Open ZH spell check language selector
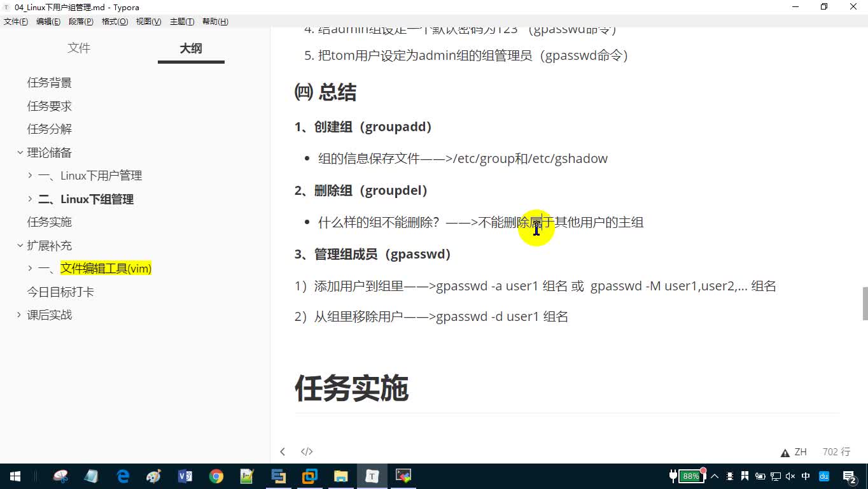 (x=801, y=452)
